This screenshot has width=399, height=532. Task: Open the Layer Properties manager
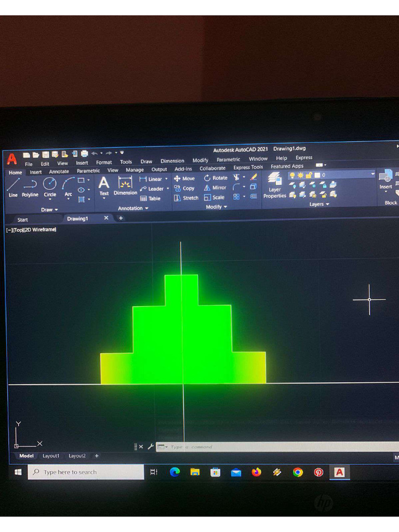pyautogui.click(x=274, y=185)
